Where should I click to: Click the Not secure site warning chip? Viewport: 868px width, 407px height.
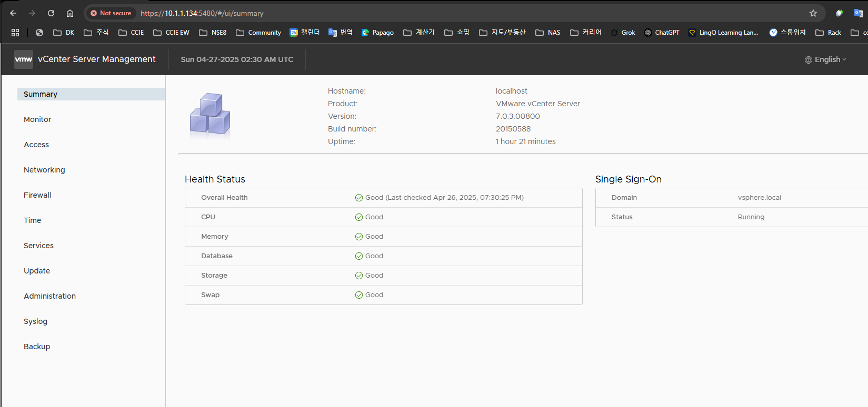111,13
